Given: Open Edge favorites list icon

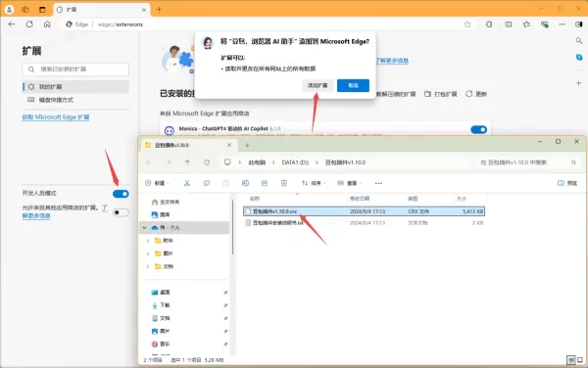Looking at the screenshot, I should click(x=526, y=24).
